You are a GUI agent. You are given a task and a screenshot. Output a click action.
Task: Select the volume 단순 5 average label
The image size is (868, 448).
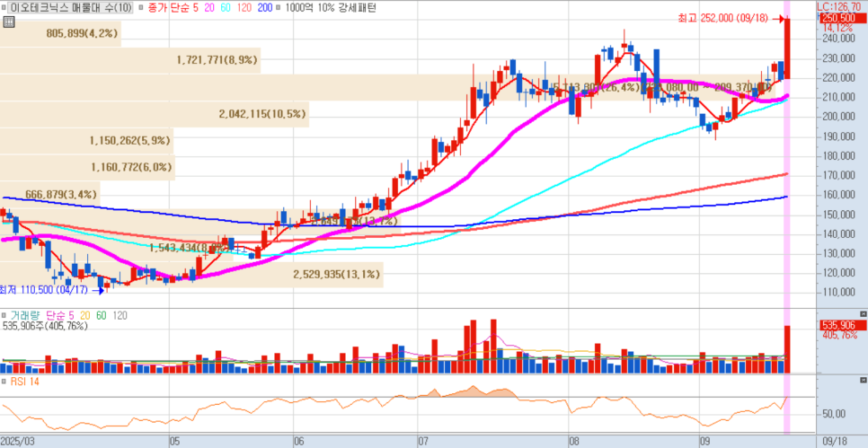(60, 315)
